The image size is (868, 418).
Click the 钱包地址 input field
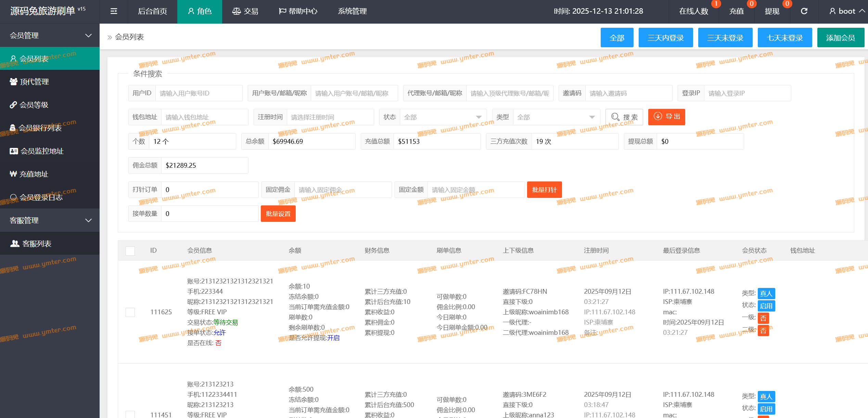coord(204,117)
